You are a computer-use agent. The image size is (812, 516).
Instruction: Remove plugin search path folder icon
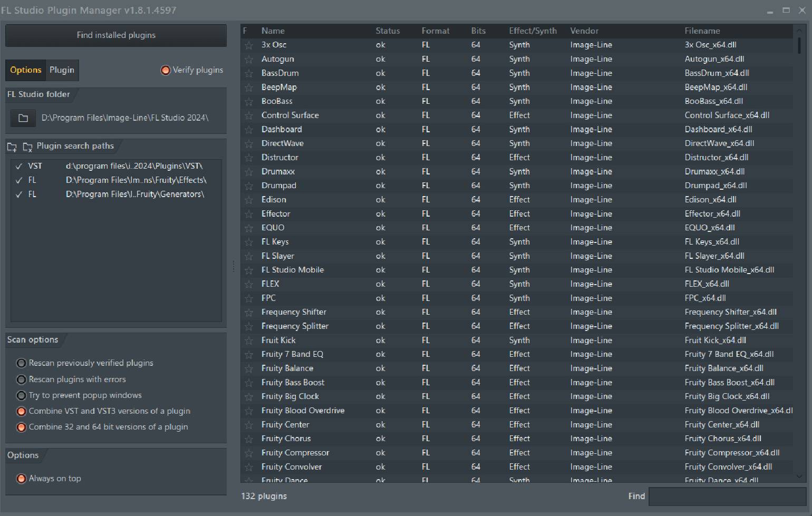tap(27, 147)
